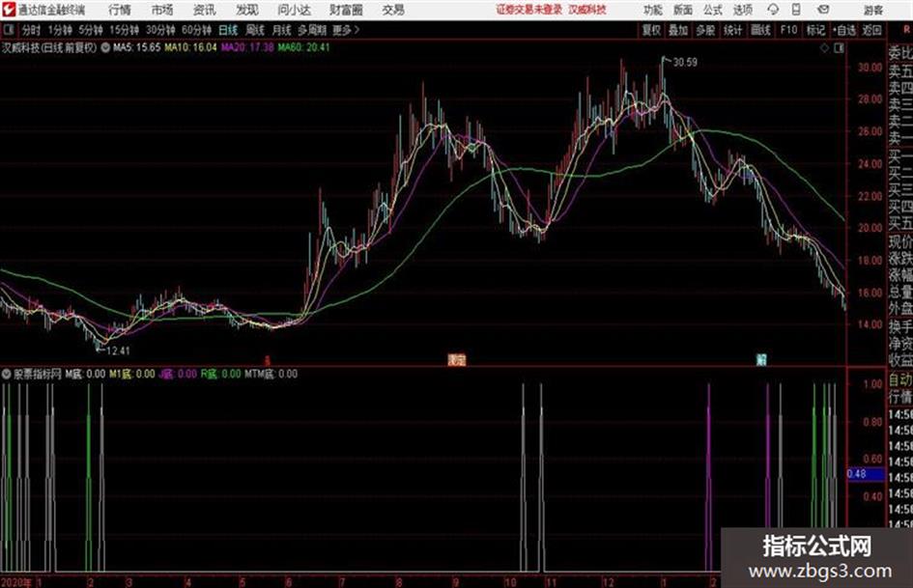Click the 叠加 toolbar button
The width and height of the screenshot is (913, 588).
(678, 30)
